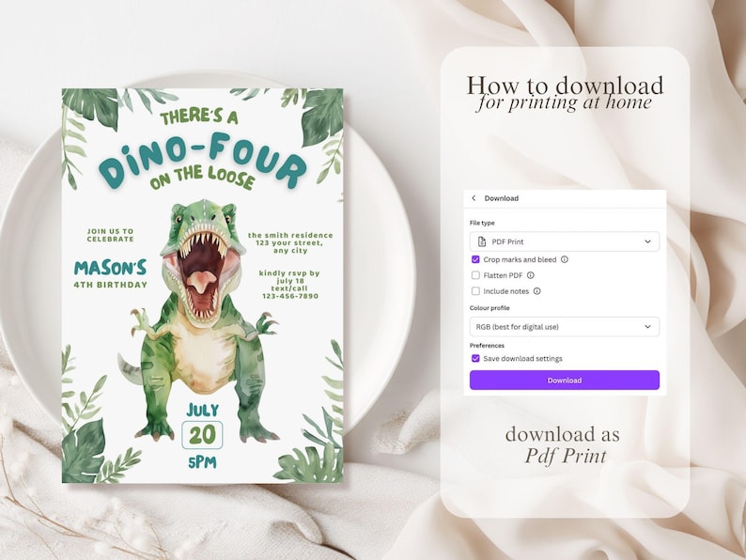Click the date box showing 20
This screenshot has height=560, width=746.
(202, 435)
